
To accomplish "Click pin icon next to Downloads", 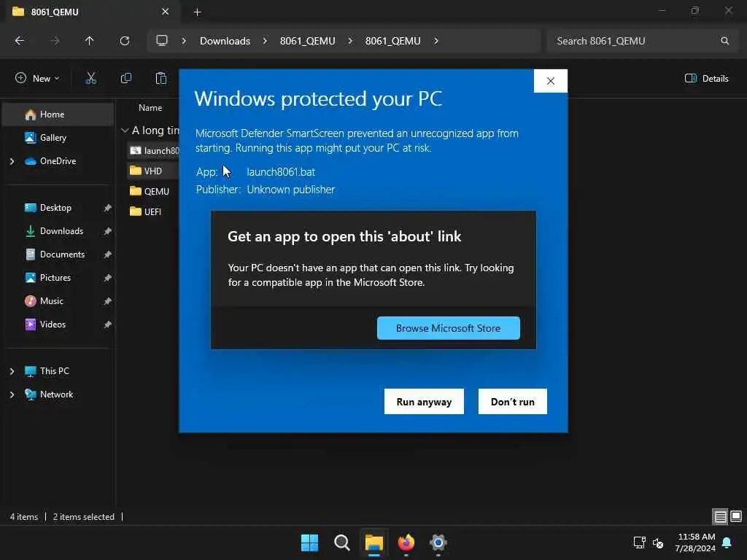I will 108,231.
